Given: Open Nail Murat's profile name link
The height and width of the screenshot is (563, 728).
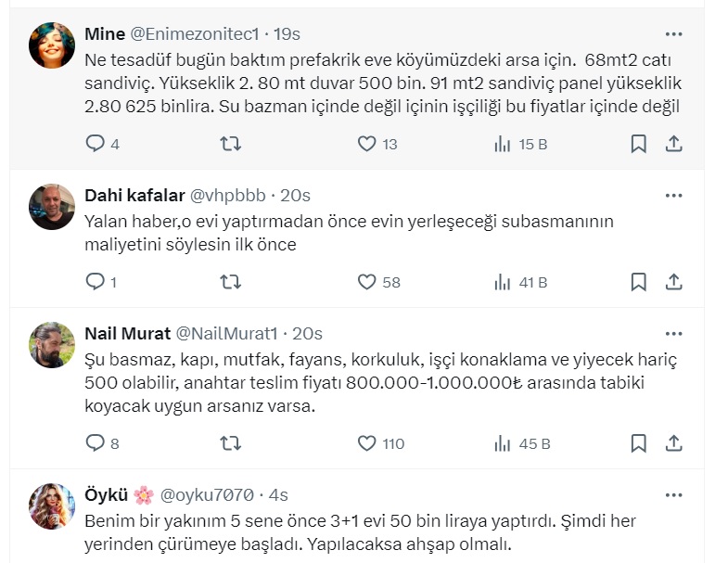Looking at the screenshot, I should [126, 333].
